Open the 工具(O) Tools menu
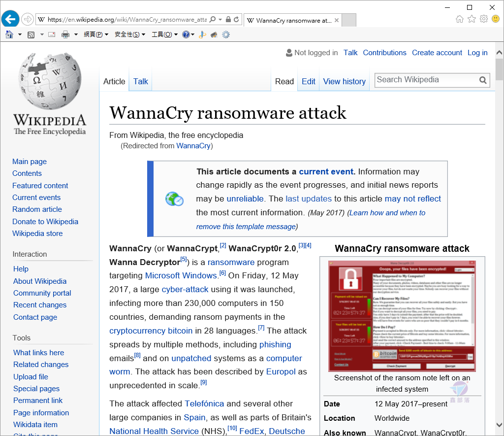 pos(164,34)
